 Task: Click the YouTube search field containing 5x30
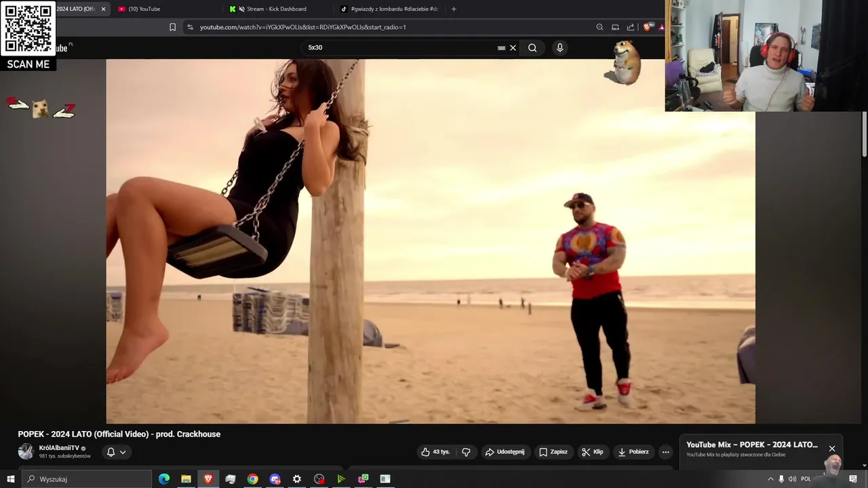[400, 47]
